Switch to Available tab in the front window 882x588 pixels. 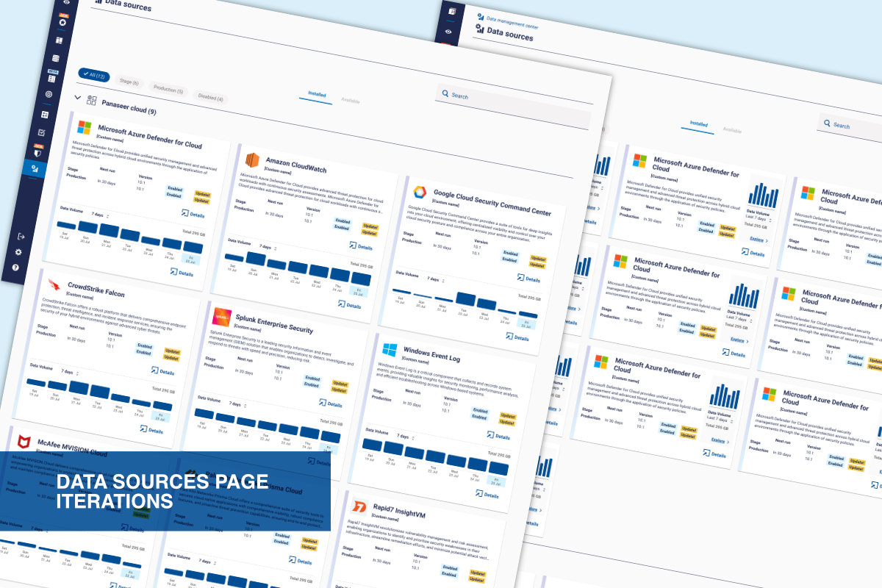[x=351, y=100]
